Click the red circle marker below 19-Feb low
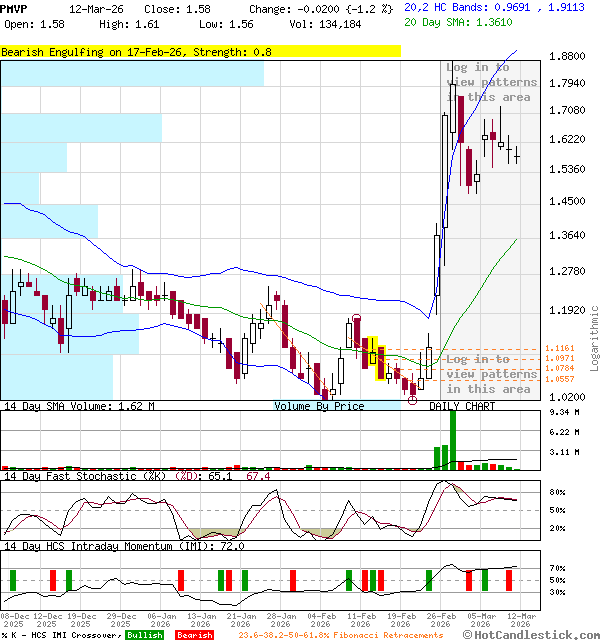This screenshot has height=640, width=600. (x=413, y=400)
